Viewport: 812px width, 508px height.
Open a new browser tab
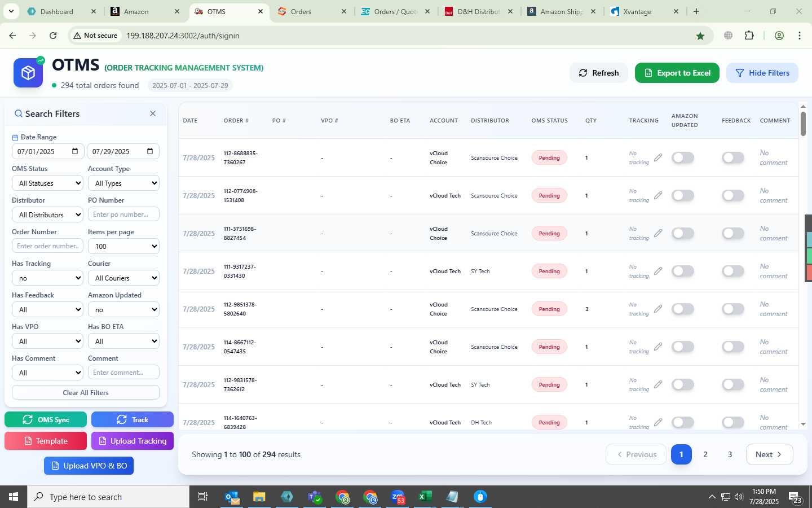pos(696,11)
